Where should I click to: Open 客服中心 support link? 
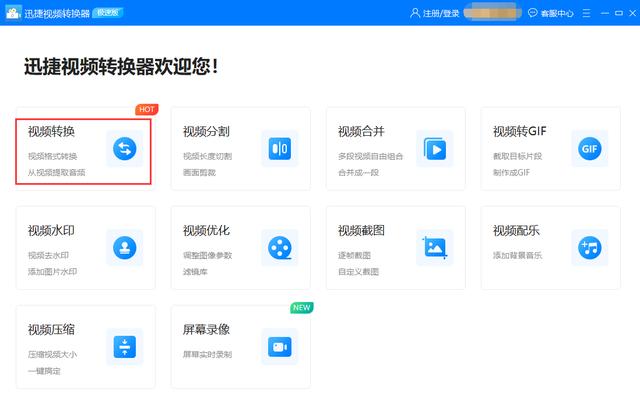pyautogui.click(x=557, y=13)
